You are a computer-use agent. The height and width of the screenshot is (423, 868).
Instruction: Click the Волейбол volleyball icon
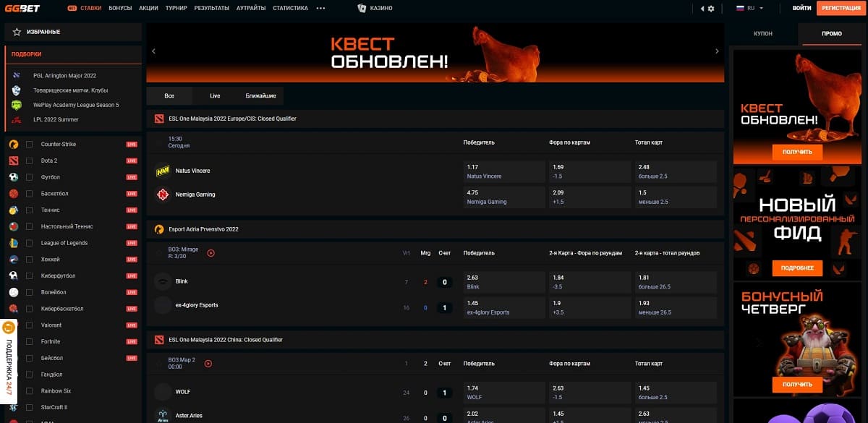click(14, 292)
